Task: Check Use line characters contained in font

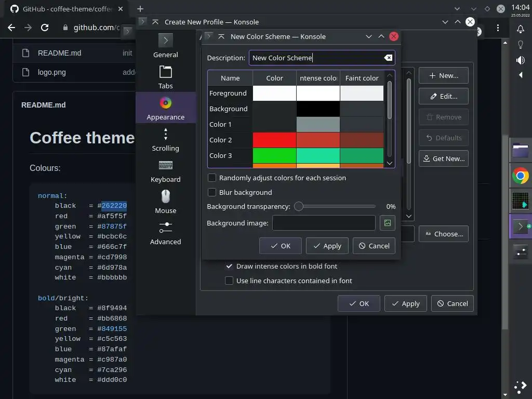Action: click(229, 281)
